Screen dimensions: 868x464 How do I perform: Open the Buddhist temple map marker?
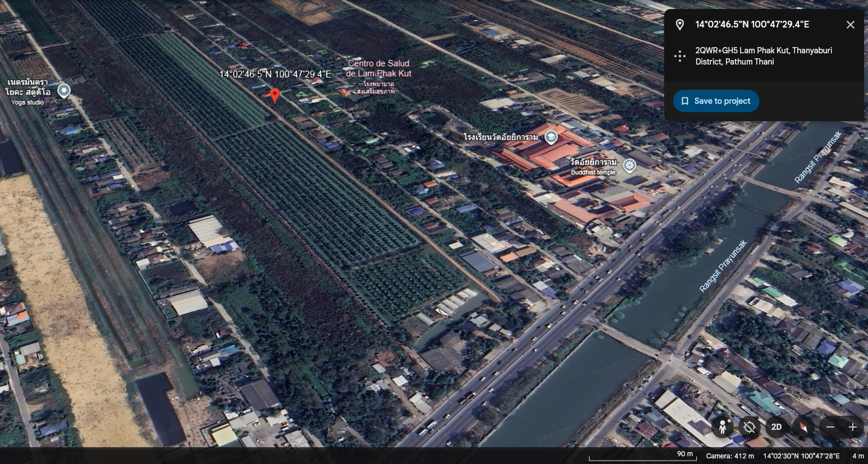tap(629, 165)
